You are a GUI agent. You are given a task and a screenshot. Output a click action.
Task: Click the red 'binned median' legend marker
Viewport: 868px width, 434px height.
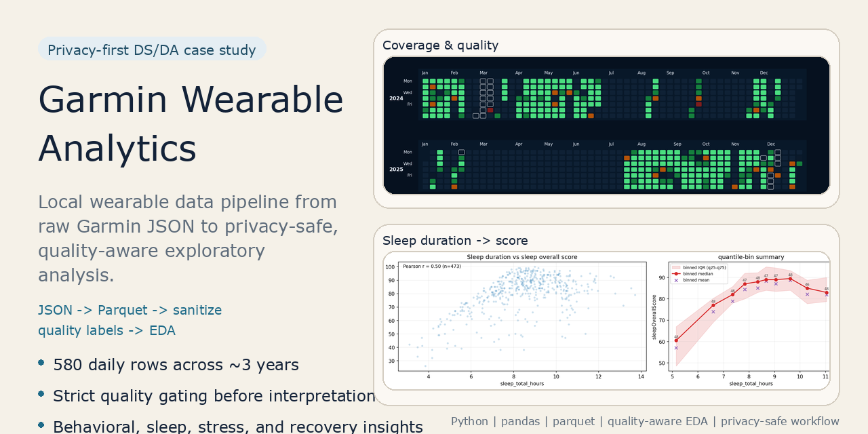[676, 274]
